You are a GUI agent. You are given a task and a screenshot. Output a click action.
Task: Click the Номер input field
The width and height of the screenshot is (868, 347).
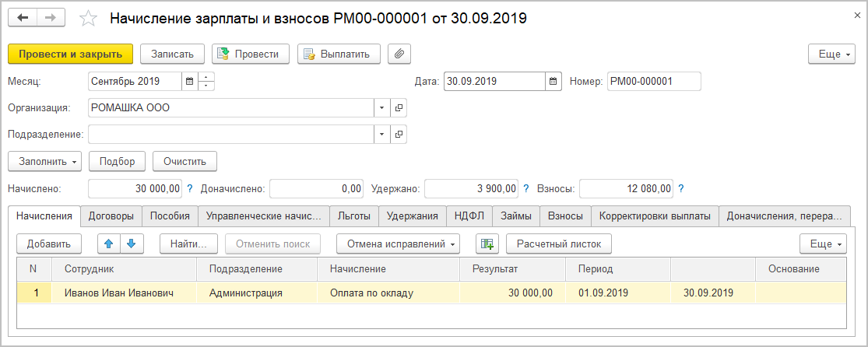coord(653,81)
